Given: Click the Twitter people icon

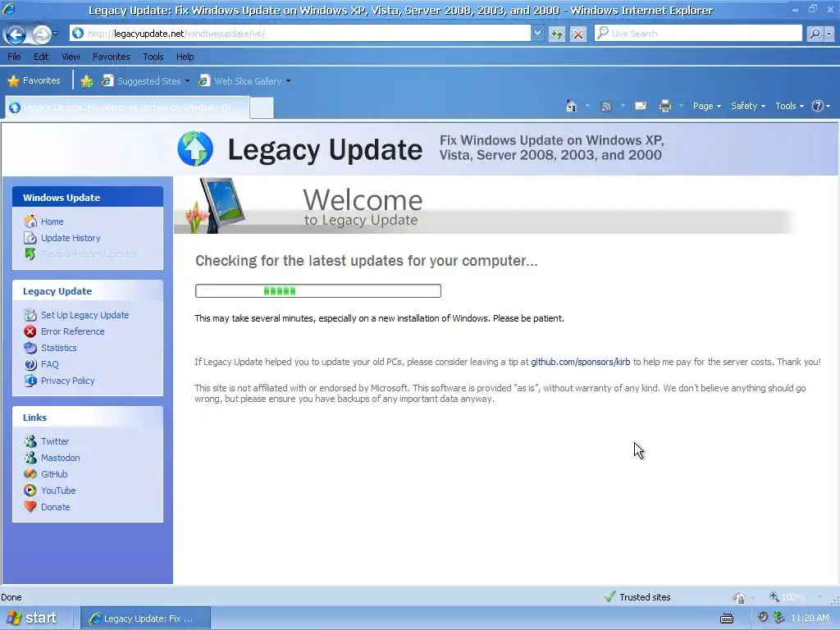Looking at the screenshot, I should [x=30, y=441].
